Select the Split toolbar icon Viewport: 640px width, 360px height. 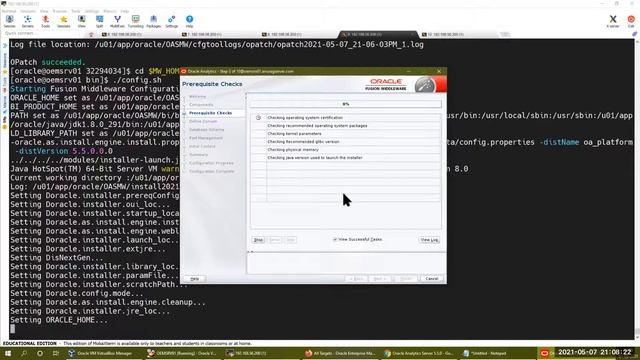(99, 21)
